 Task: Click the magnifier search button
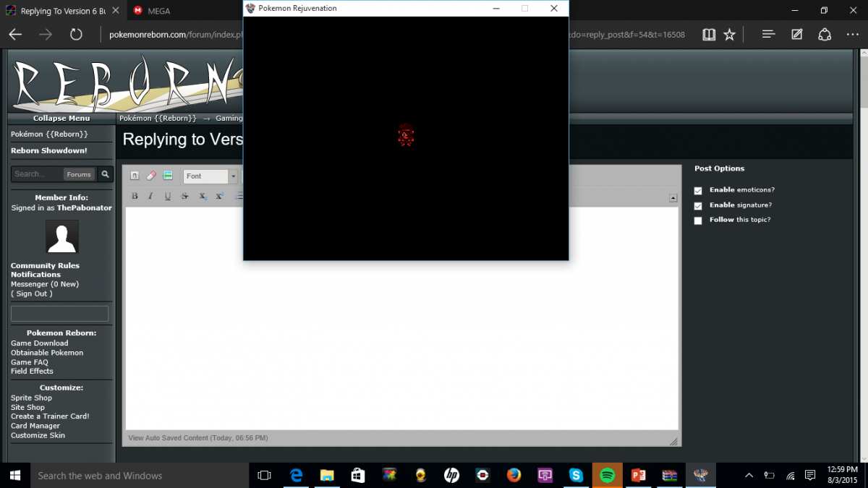coord(105,174)
